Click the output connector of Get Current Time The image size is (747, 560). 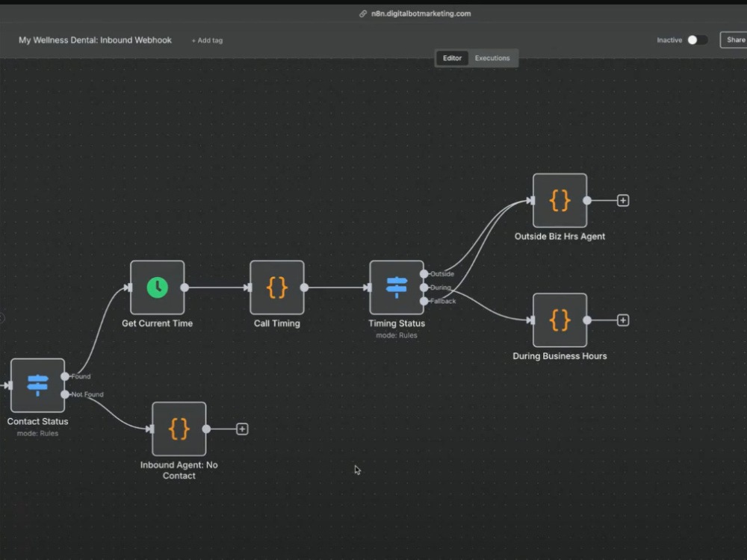click(x=185, y=287)
